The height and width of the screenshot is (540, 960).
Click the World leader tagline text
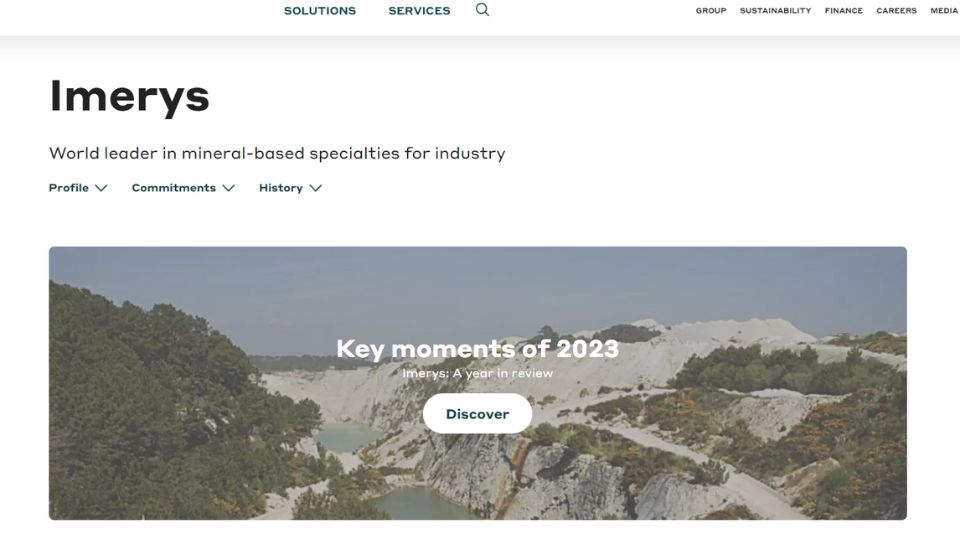277,154
